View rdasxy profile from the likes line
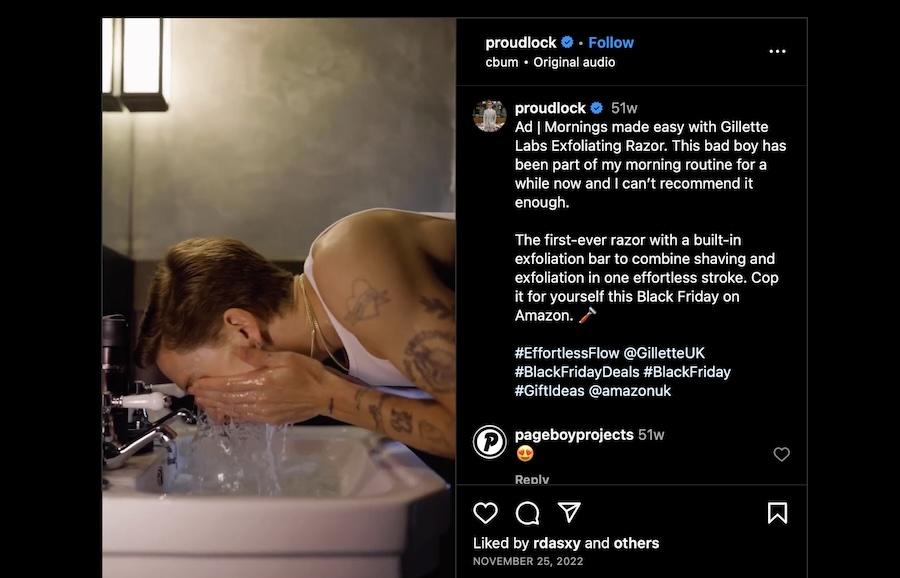The image size is (900, 578). coord(556,543)
